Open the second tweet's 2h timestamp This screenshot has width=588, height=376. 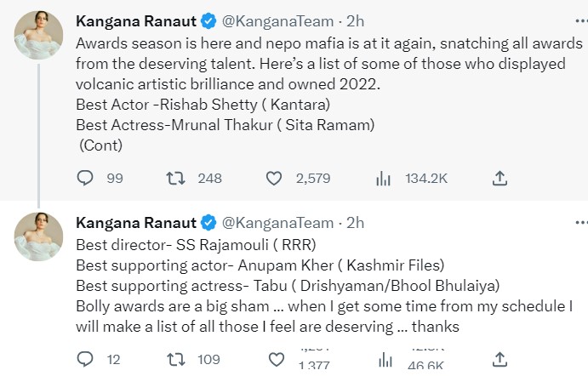tap(355, 223)
